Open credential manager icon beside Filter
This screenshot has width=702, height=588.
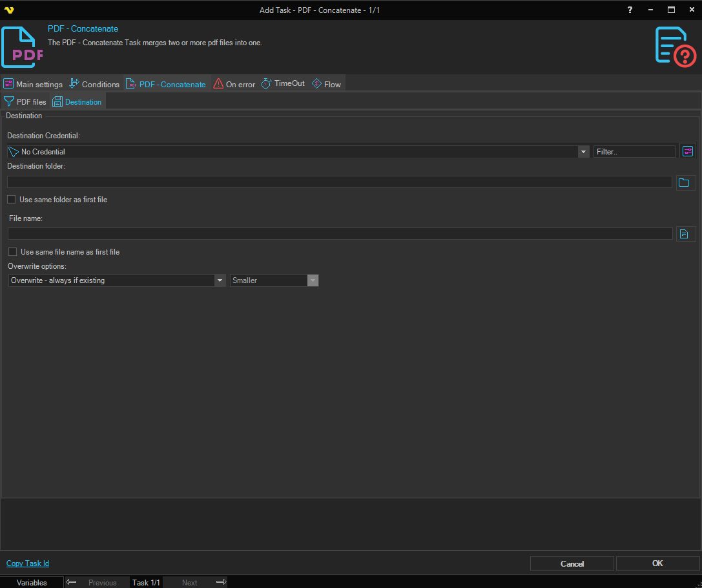(688, 151)
